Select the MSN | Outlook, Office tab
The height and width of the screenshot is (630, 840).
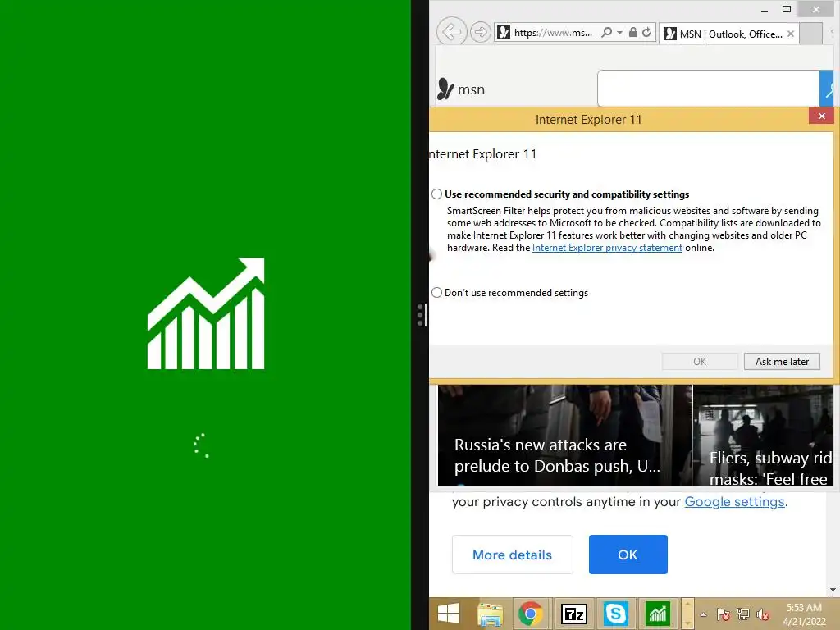click(x=729, y=34)
